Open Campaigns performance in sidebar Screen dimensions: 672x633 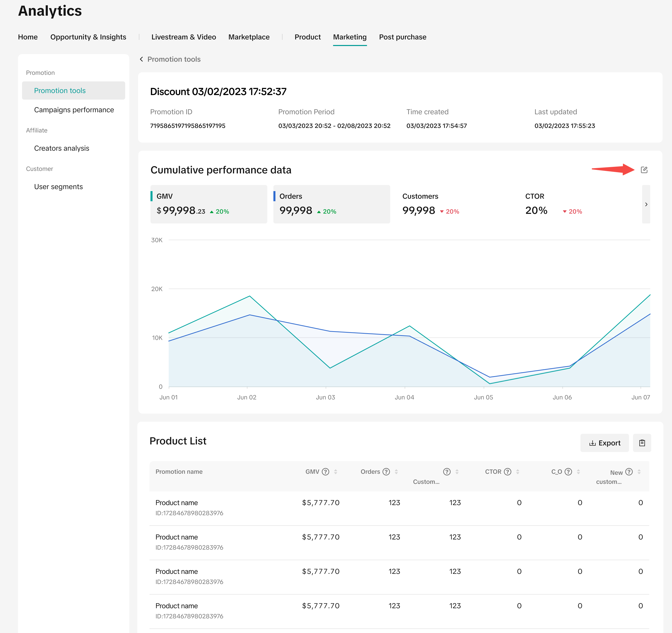pyautogui.click(x=74, y=110)
